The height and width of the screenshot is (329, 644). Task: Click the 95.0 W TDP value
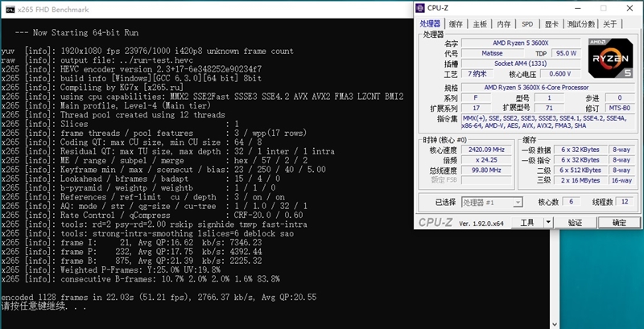tap(567, 53)
